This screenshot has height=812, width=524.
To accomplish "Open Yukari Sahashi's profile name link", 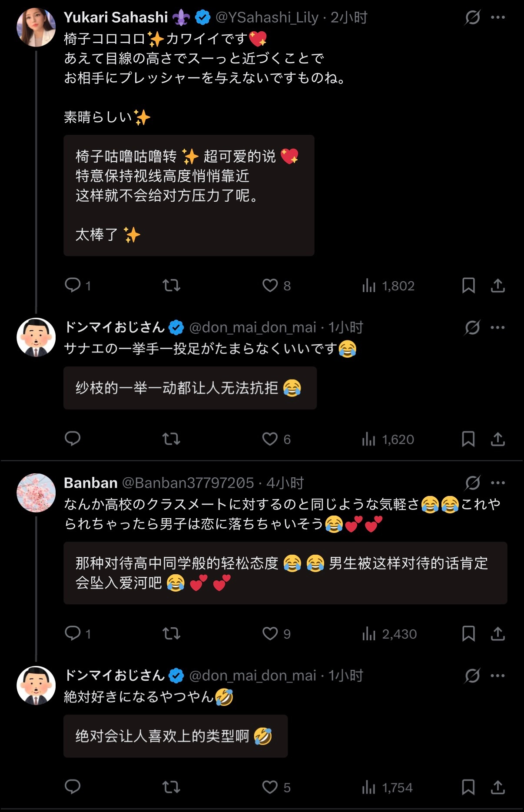I will (x=116, y=17).
